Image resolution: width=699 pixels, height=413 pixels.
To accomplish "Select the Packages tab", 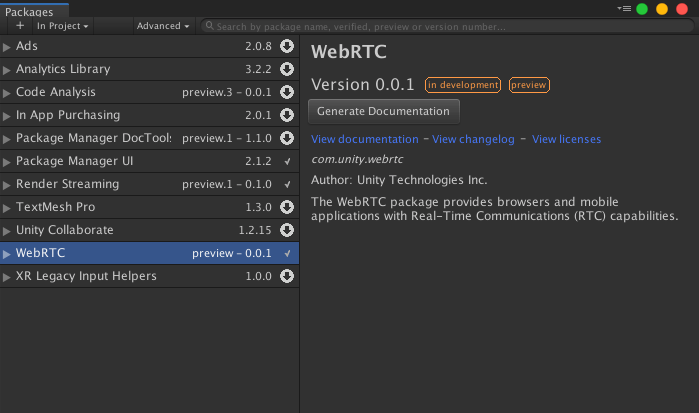I will (30, 10).
